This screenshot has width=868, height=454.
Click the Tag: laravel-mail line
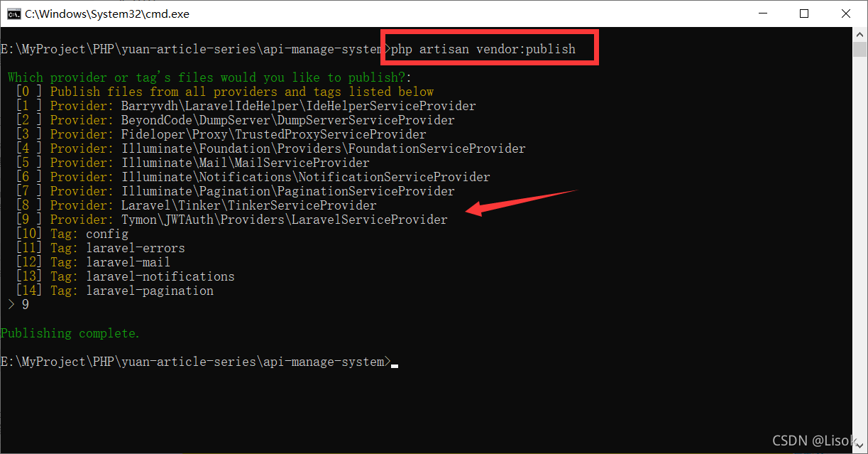(x=93, y=262)
